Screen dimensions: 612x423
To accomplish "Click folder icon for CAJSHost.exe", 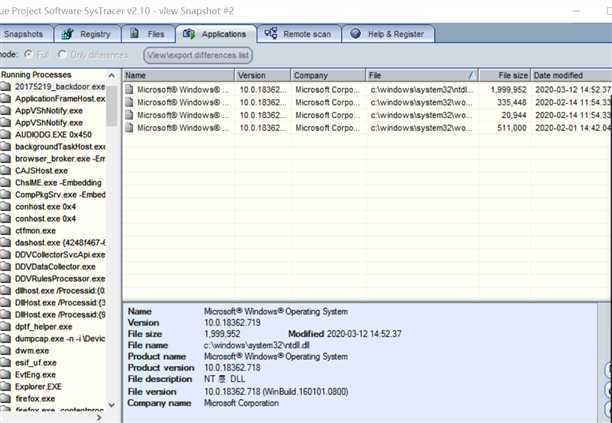I will point(5,171).
